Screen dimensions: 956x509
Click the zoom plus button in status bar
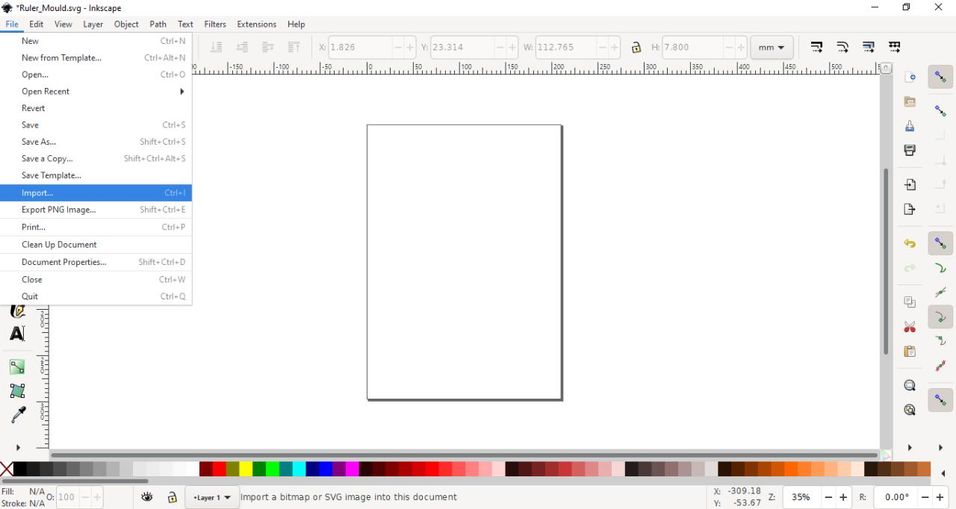843,497
